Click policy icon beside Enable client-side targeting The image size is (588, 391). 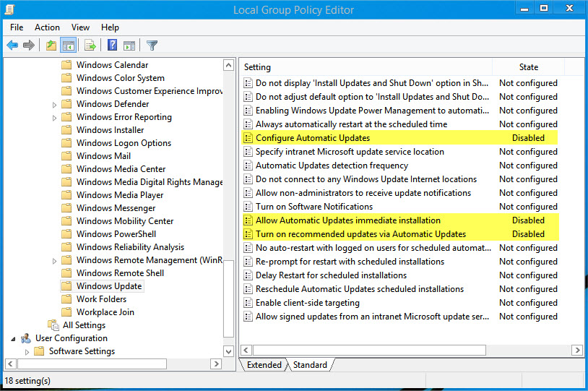click(x=248, y=303)
